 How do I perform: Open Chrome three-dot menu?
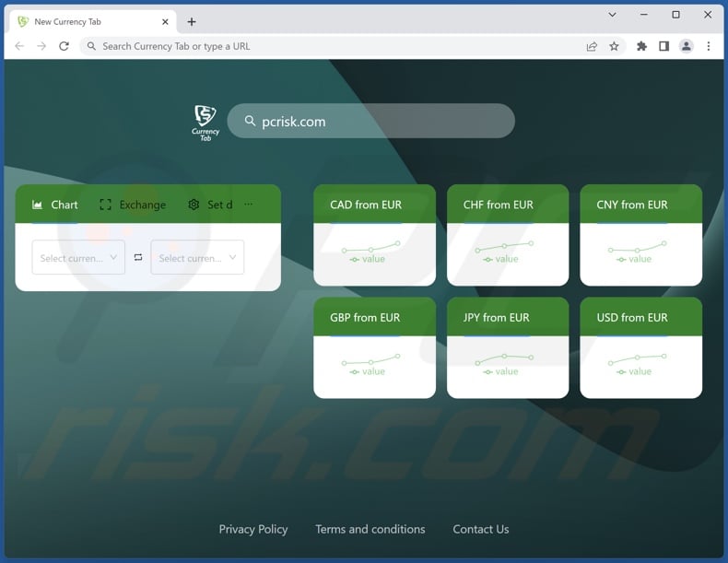click(709, 46)
